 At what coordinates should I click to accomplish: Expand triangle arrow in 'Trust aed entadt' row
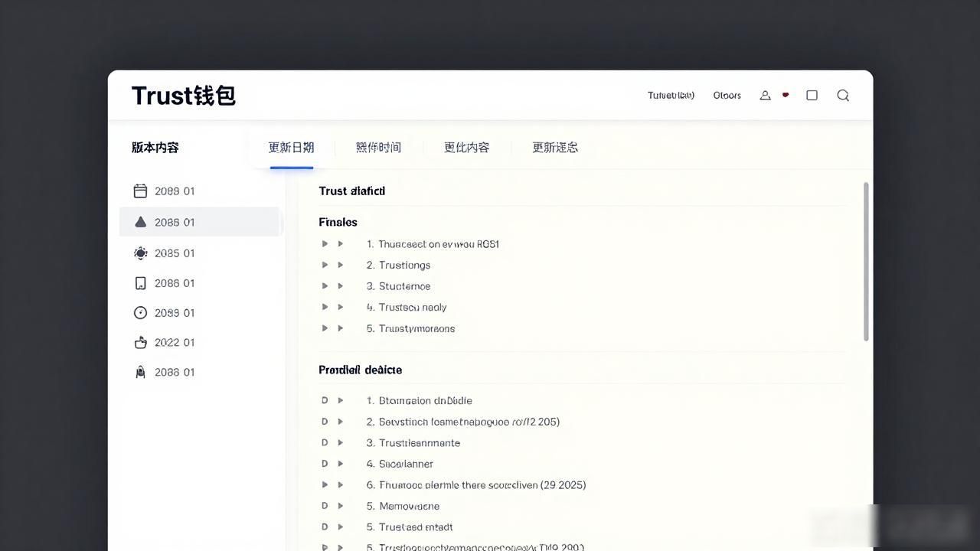point(341,527)
